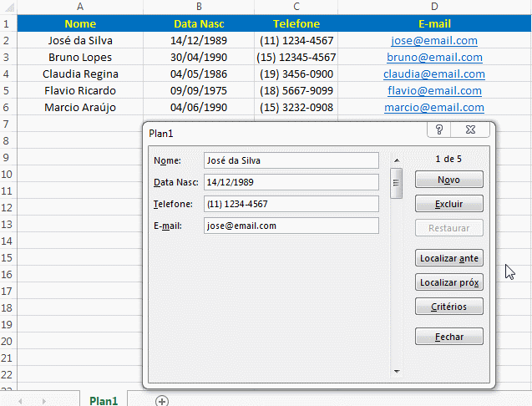Click Localizar próx button

(449, 283)
